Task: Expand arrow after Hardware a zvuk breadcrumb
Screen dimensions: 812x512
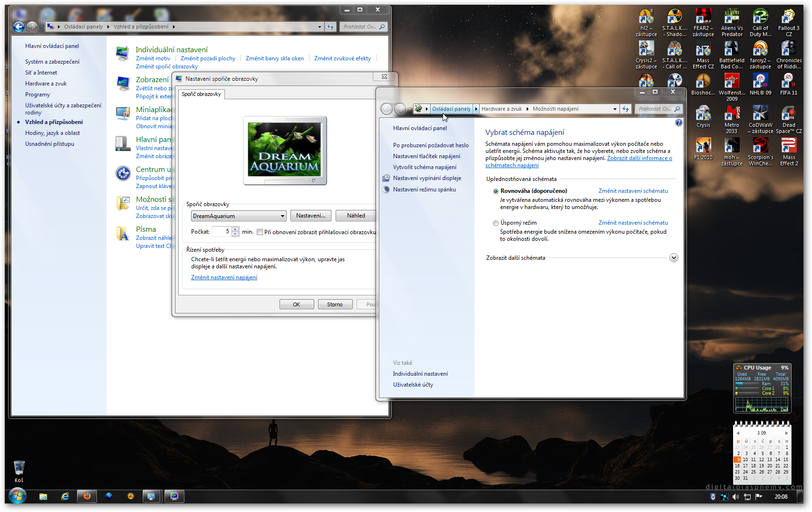Action: [527, 109]
